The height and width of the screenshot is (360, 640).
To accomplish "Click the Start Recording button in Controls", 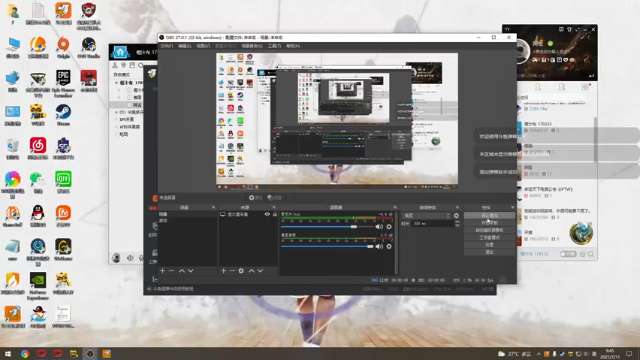I will pyautogui.click(x=489, y=223).
